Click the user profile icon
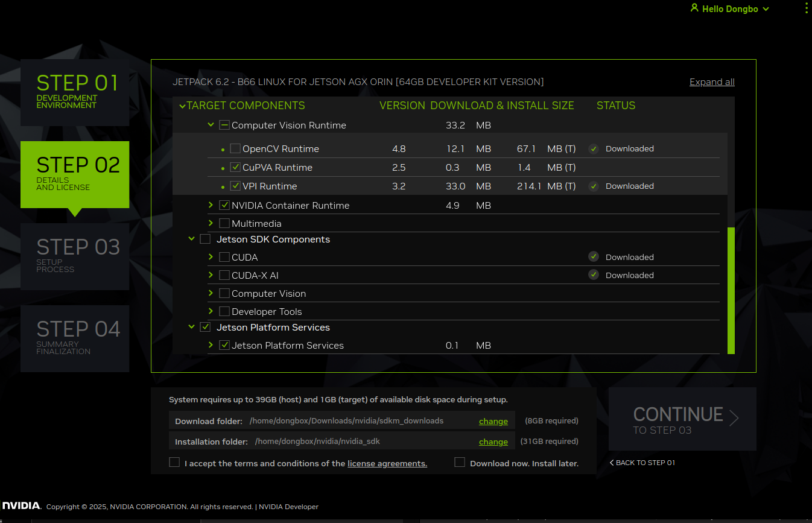Viewport: 812px width, 523px height. (694, 8)
